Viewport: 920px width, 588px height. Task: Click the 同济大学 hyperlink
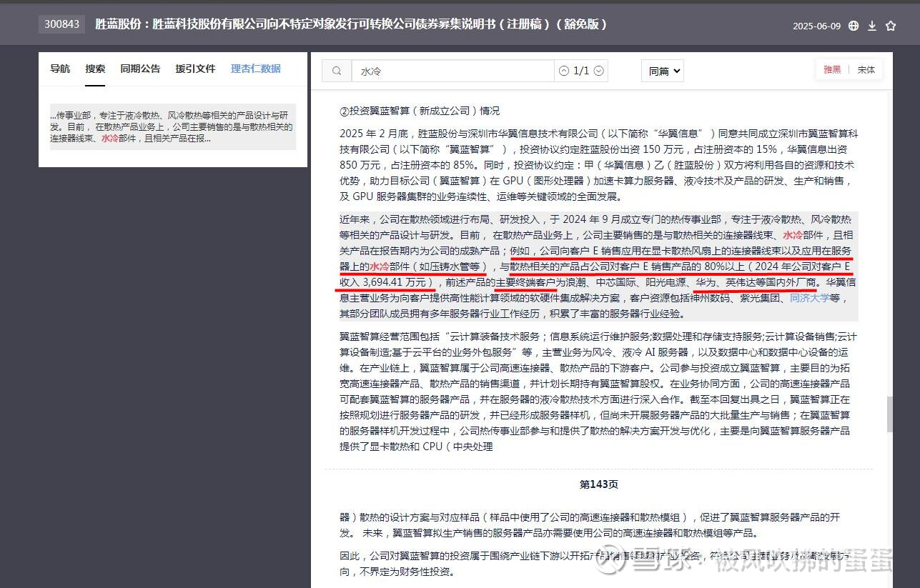(x=809, y=298)
